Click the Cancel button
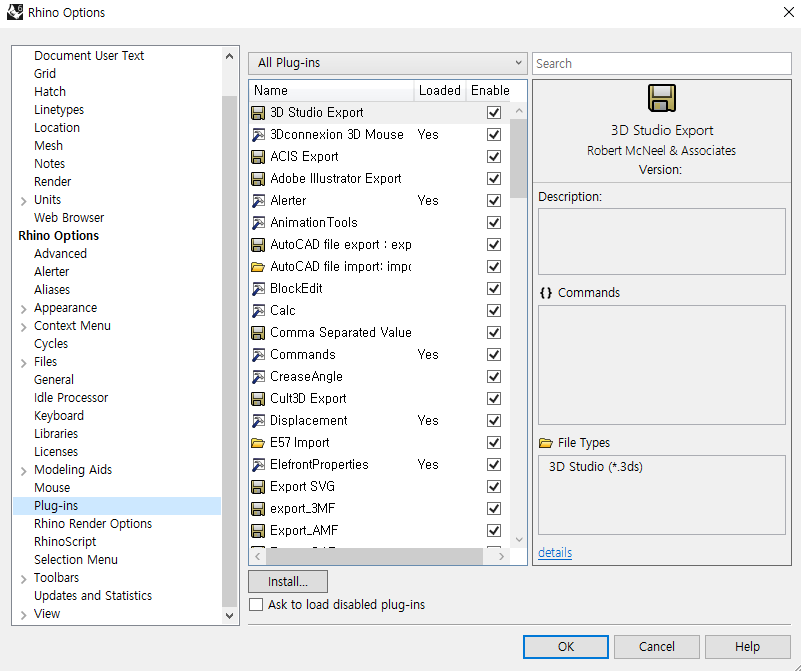This screenshot has width=801, height=671. 656,647
